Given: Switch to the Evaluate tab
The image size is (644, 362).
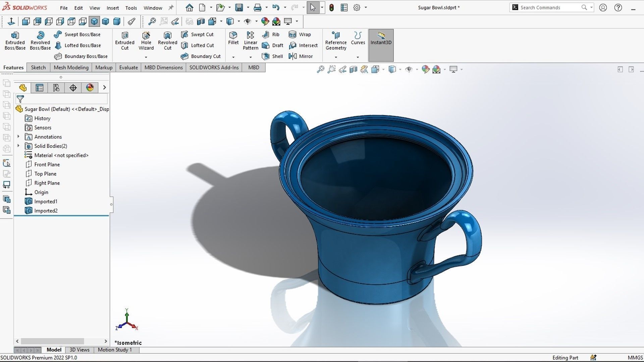Looking at the screenshot, I should 128,67.
